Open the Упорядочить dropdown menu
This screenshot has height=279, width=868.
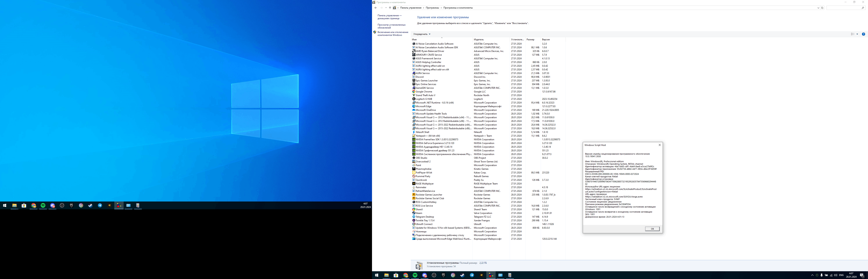coord(422,34)
